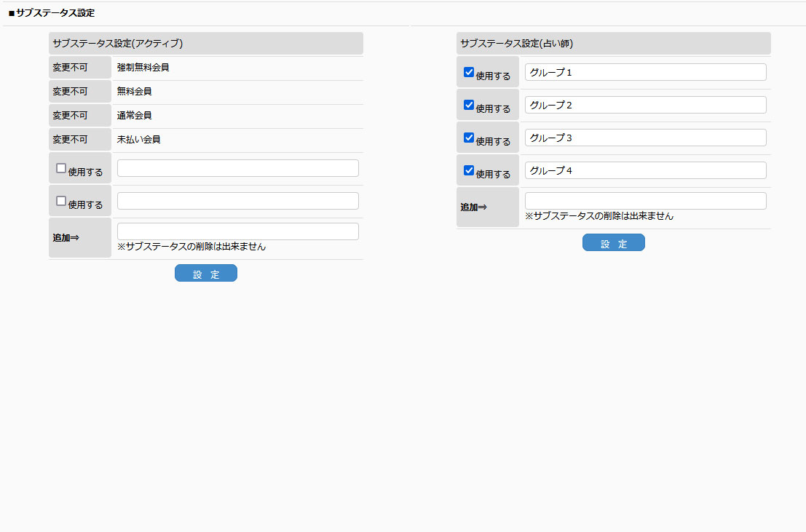
Task: Uncheck 使用する for グループ1
Action: coord(469,72)
